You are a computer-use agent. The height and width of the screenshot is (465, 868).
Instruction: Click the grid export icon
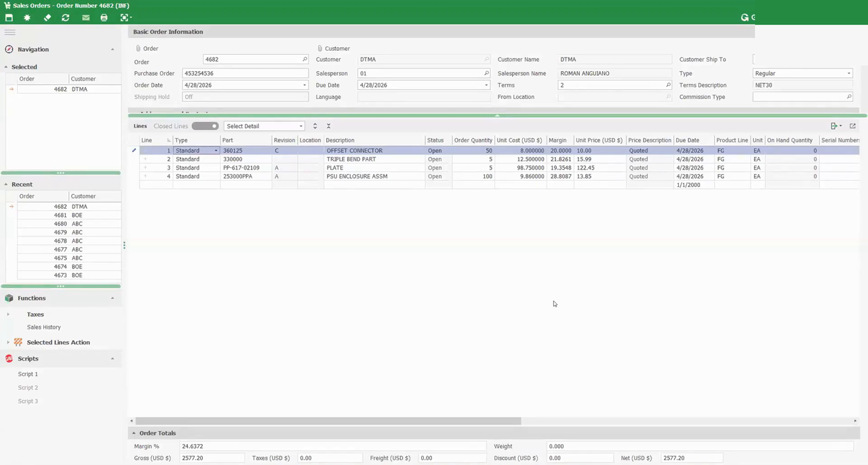coord(835,126)
